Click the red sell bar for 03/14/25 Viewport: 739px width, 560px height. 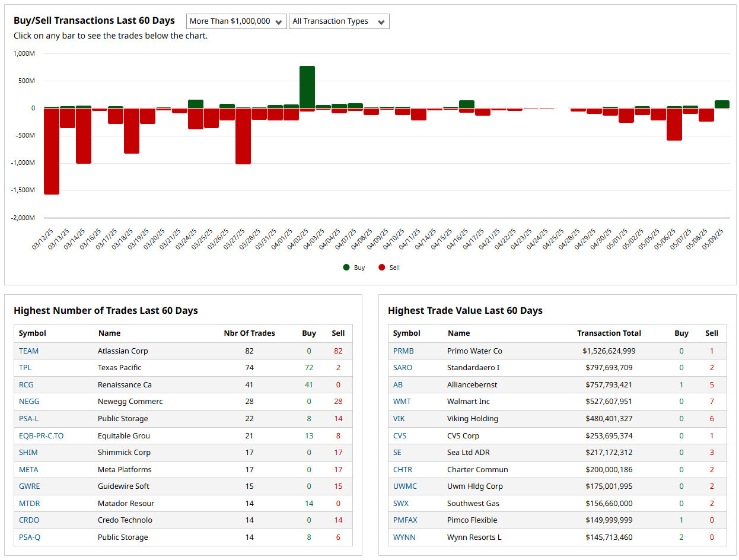[84, 136]
